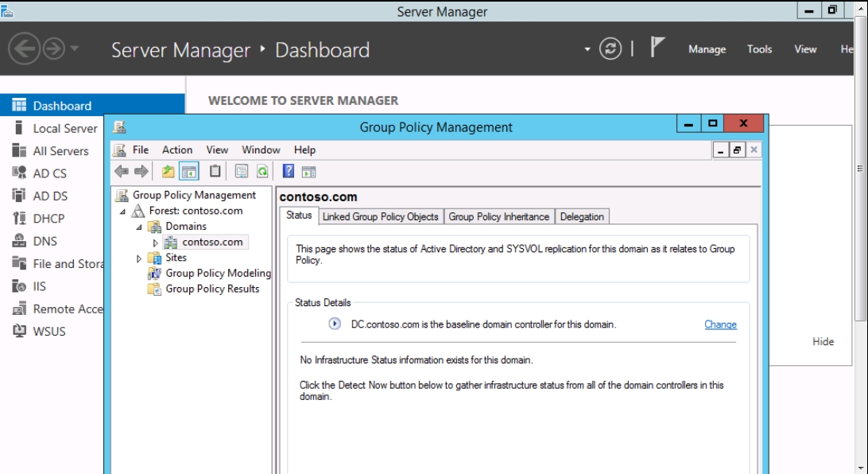Screen dimensions: 868x474
Task: Click the Server Manager title bar app icon
Action: pyautogui.click(x=6, y=11)
